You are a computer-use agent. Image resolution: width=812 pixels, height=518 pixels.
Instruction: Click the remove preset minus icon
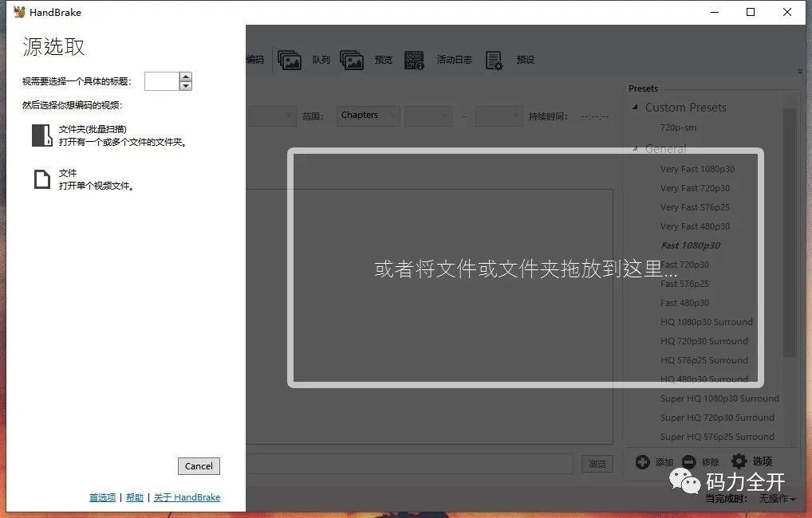coord(688,461)
